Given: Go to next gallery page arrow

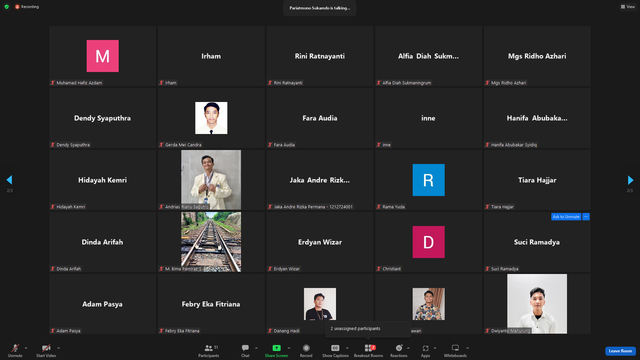Looking at the screenshot, I should (x=630, y=180).
